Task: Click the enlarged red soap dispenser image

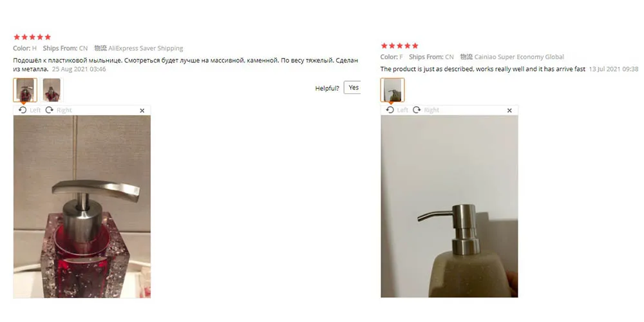Action: point(82,207)
